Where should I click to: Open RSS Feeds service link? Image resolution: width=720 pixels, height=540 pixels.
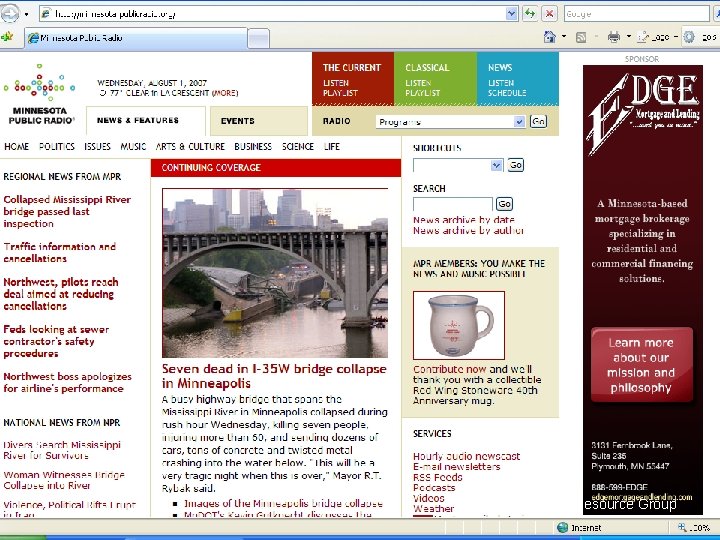pyautogui.click(x=438, y=477)
